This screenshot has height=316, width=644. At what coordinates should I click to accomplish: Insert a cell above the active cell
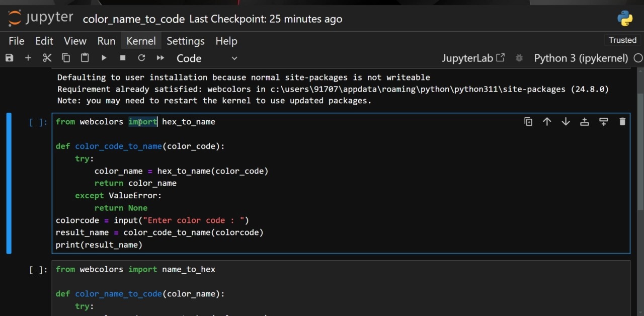pyautogui.click(x=585, y=121)
